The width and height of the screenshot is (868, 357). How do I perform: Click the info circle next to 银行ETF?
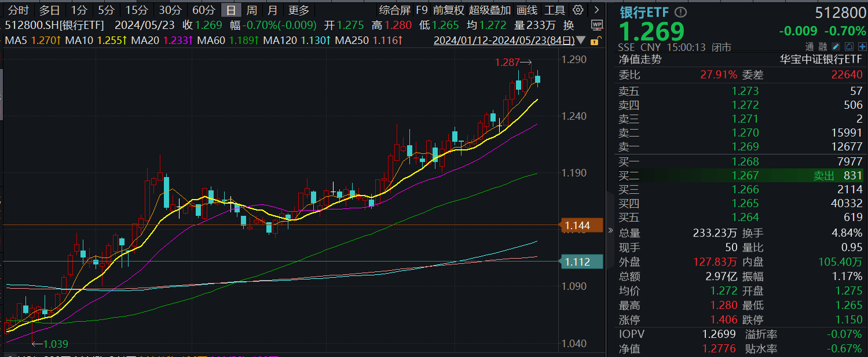pos(682,11)
